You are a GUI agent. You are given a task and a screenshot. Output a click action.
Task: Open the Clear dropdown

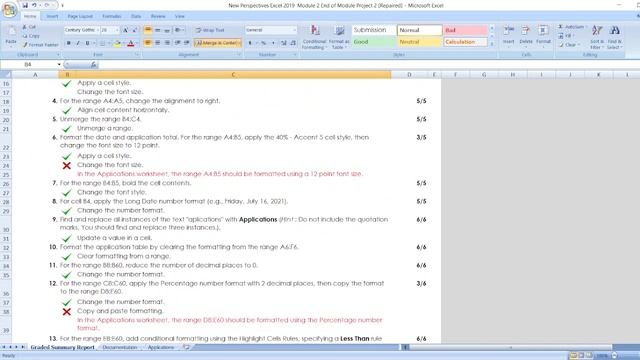click(578, 45)
